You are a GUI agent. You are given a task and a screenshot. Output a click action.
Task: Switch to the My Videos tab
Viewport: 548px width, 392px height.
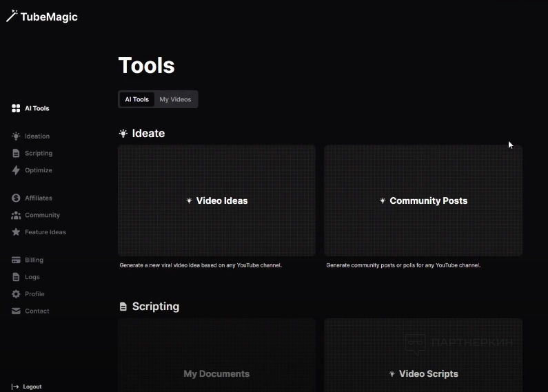coord(175,99)
